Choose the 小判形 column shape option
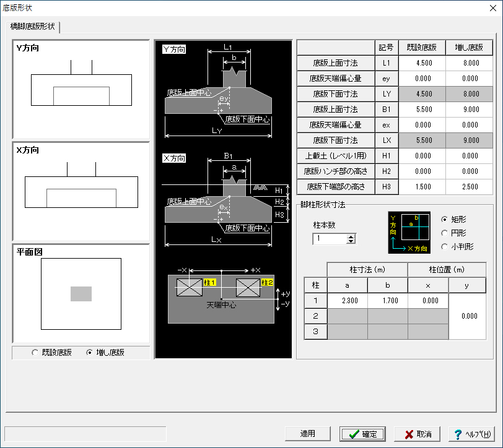The height and width of the screenshot is (448, 503). click(444, 247)
